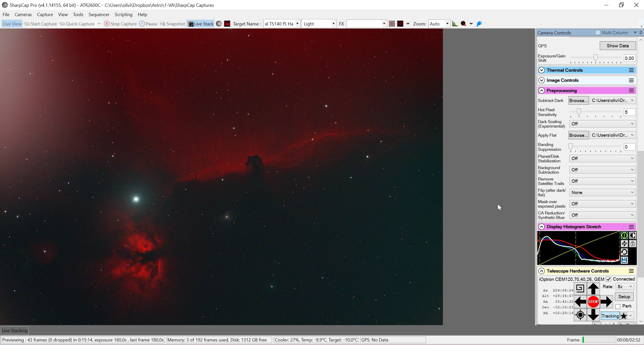Move the telescope up with arrow button
The height and width of the screenshot is (345, 644).
click(x=593, y=288)
